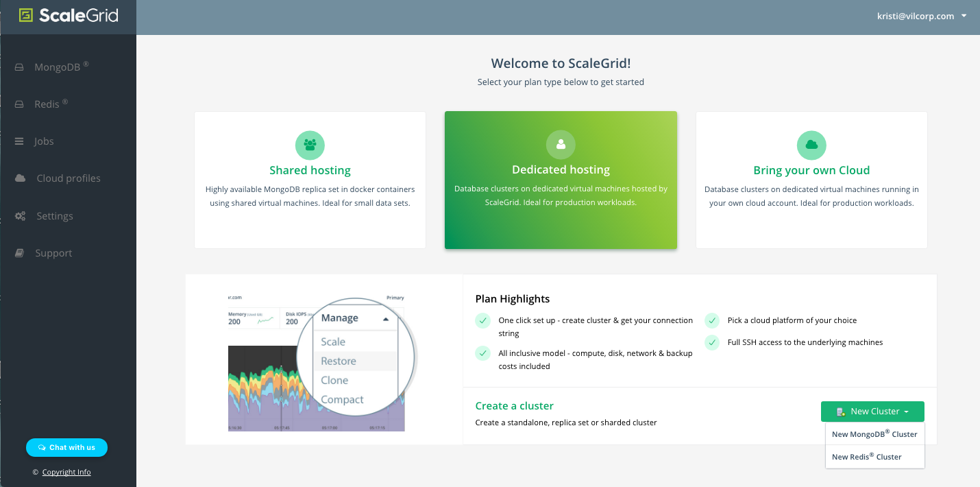Click the Plan Highlights heading
The image size is (980, 487).
[513, 299]
